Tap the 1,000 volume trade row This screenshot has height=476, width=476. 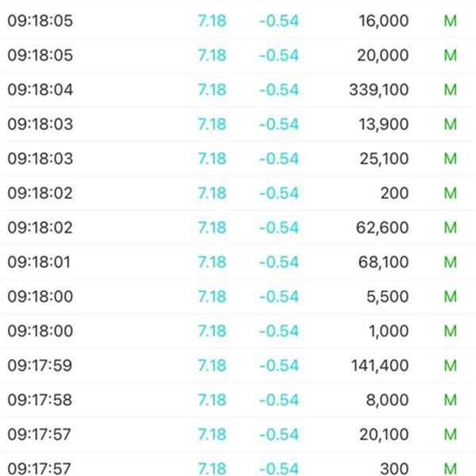(238, 331)
